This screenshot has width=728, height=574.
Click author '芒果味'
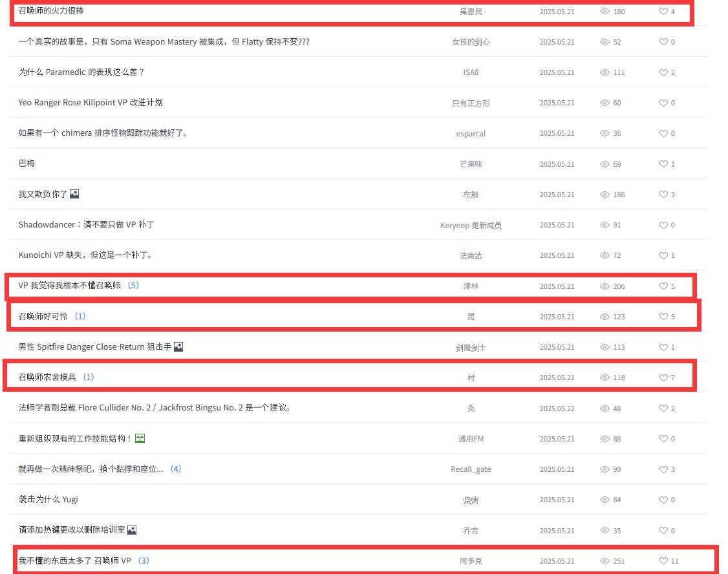tap(471, 164)
